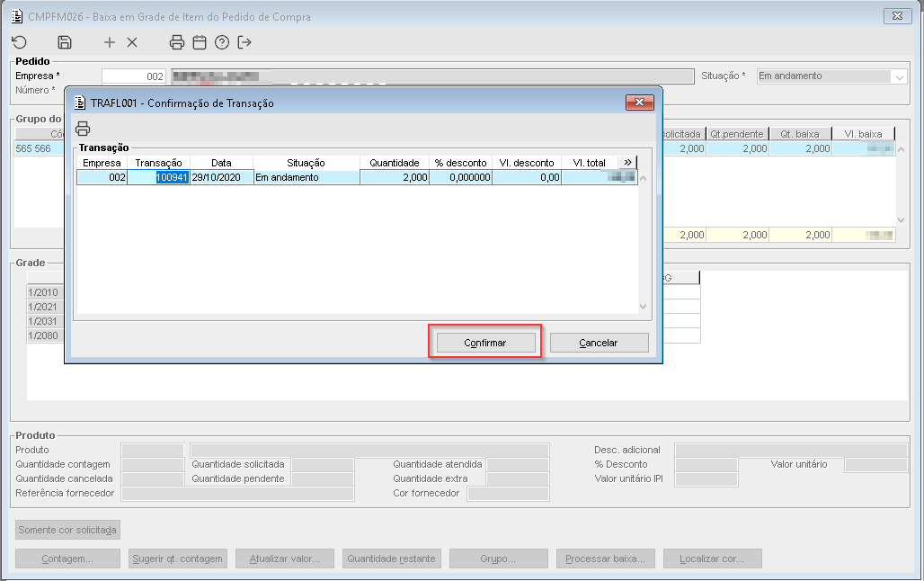The width and height of the screenshot is (924, 581).
Task: Click the Empresa field containing 002
Action: coord(134,76)
